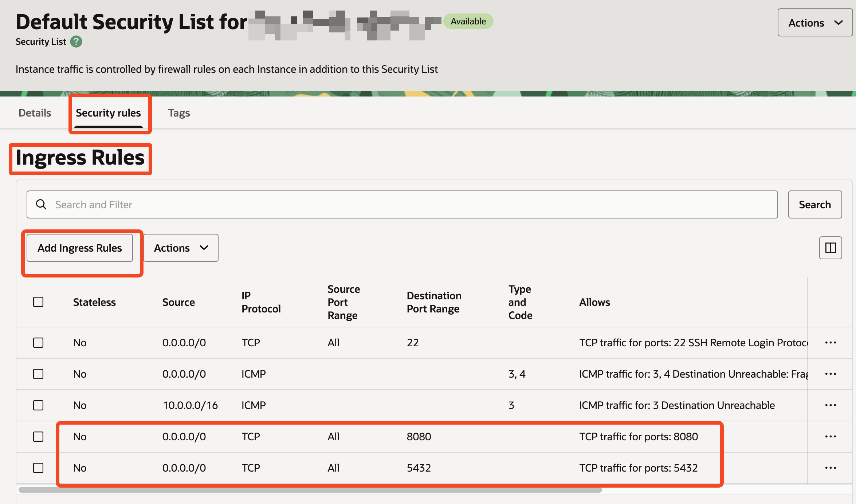Click the table column layout icon
The width and height of the screenshot is (856, 504).
point(830,248)
